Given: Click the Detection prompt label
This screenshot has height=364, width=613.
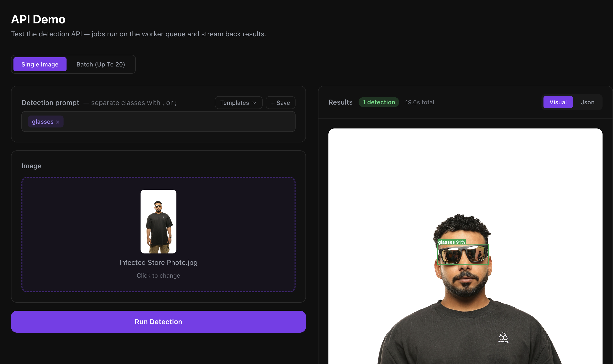Looking at the screenshot, I should click(50, 102).
